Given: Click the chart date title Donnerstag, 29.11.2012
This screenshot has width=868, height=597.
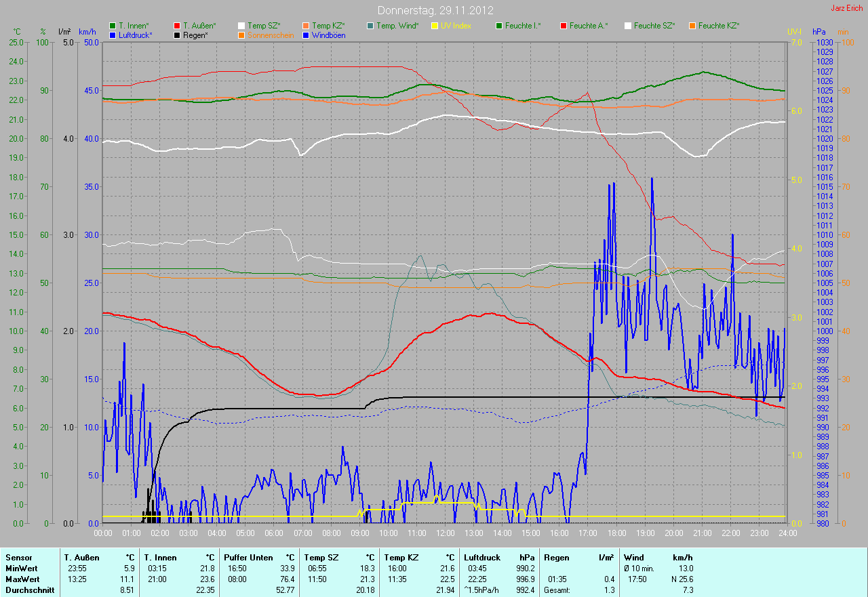Looking at the screenshot, I should [x=435, y=10].
